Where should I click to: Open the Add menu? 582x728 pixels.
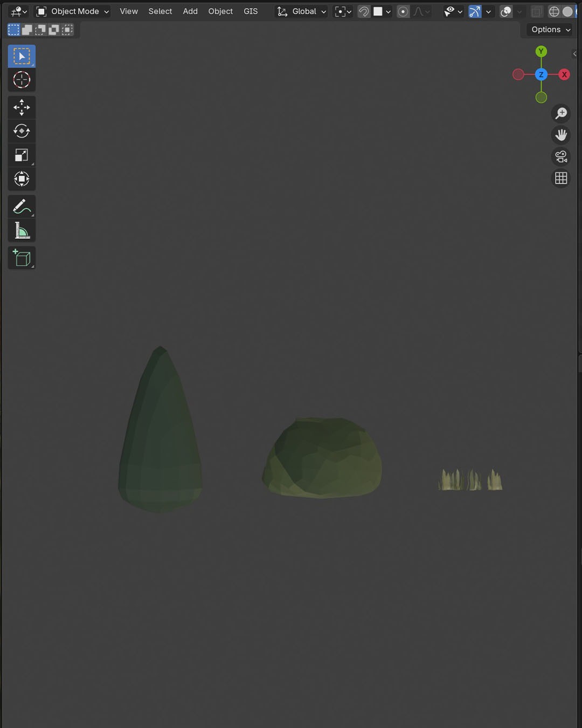click(x=190, y=11)
